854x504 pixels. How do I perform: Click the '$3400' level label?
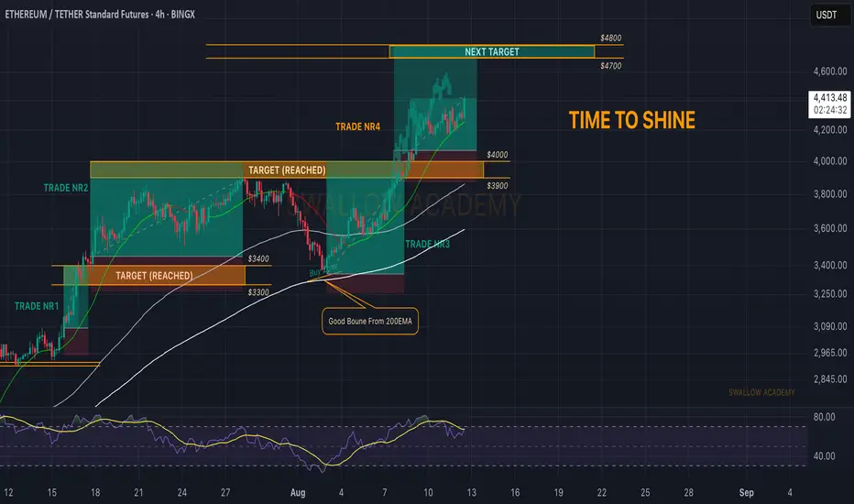258,258
